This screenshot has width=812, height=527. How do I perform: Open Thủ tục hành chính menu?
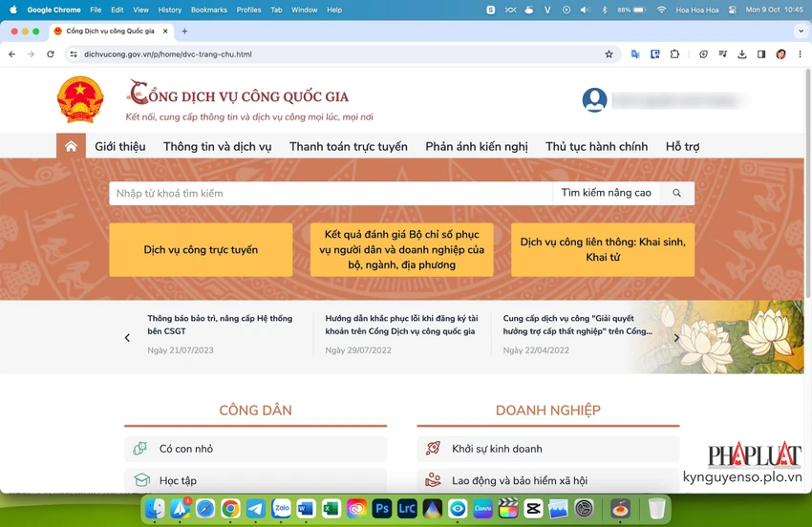point(596,146)
